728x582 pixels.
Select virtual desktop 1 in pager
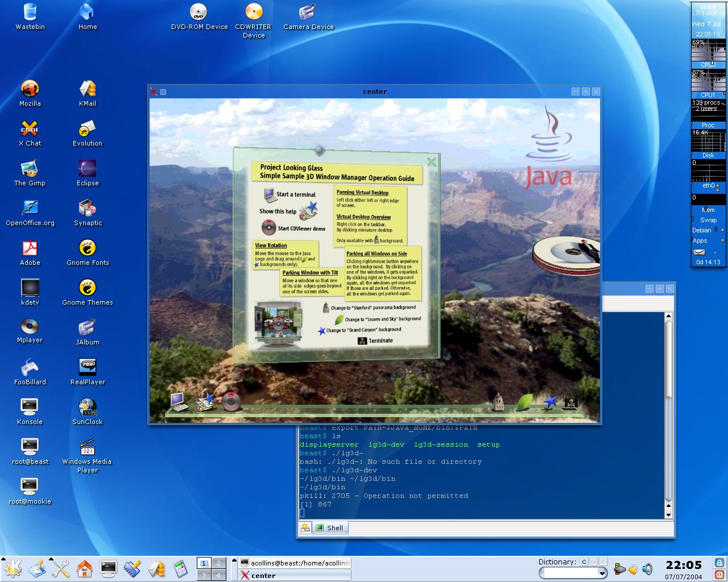pos(204,563)
